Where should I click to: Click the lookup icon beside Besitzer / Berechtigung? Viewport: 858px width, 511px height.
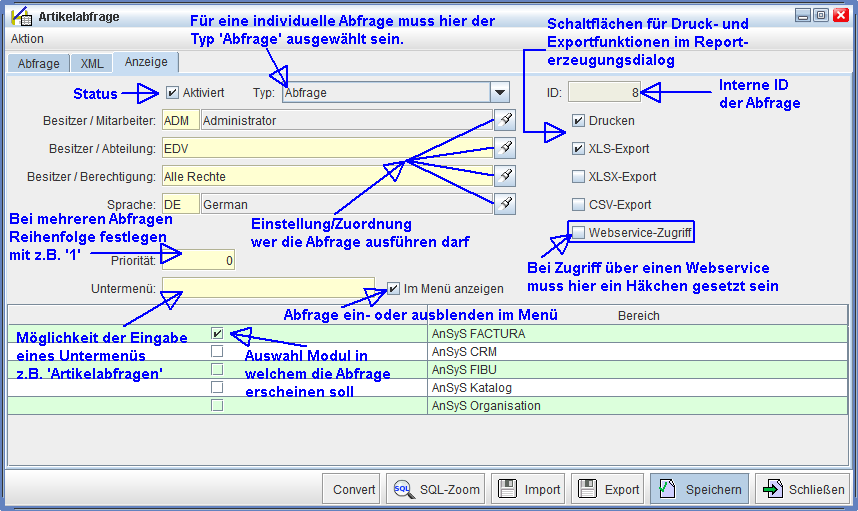tap(506, 176)
